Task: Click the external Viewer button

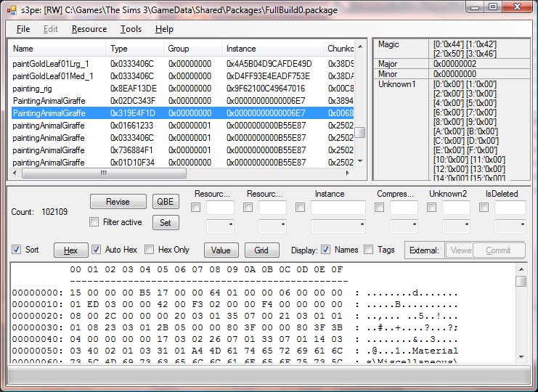Action: (460, 250)
